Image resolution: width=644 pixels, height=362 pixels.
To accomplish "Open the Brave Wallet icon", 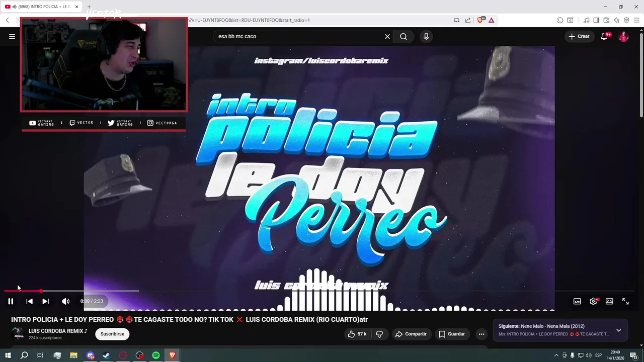I will (x=606, y=20).
